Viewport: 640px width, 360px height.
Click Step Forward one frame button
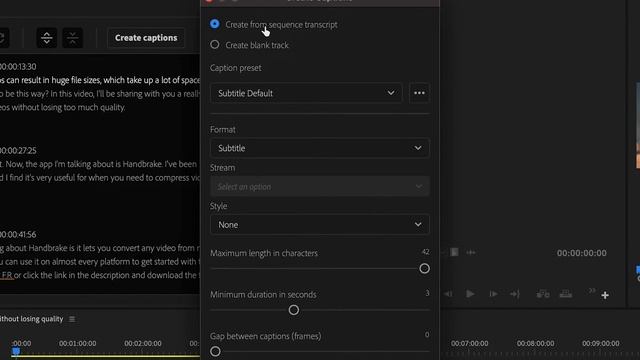tap(493, 294)
